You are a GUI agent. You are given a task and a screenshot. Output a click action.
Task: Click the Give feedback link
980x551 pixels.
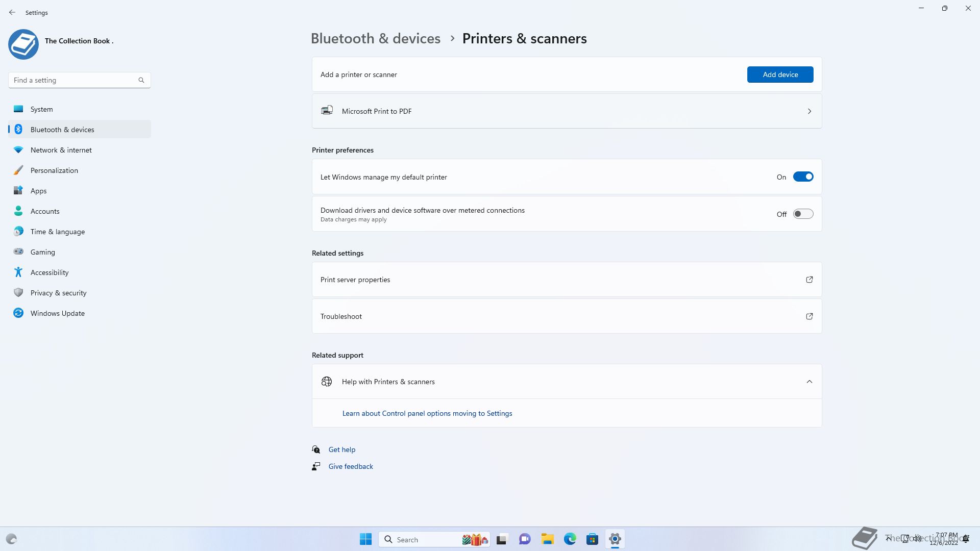(351, 466)
